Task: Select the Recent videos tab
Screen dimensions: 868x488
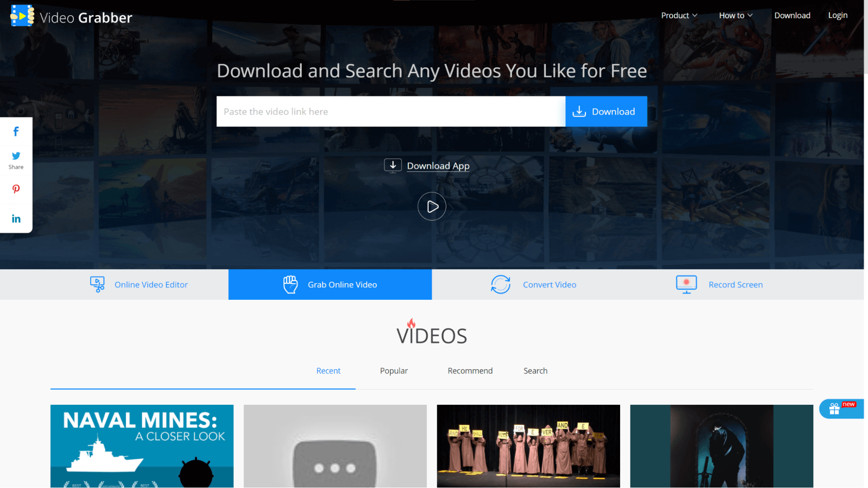Action: click(328, 370)
